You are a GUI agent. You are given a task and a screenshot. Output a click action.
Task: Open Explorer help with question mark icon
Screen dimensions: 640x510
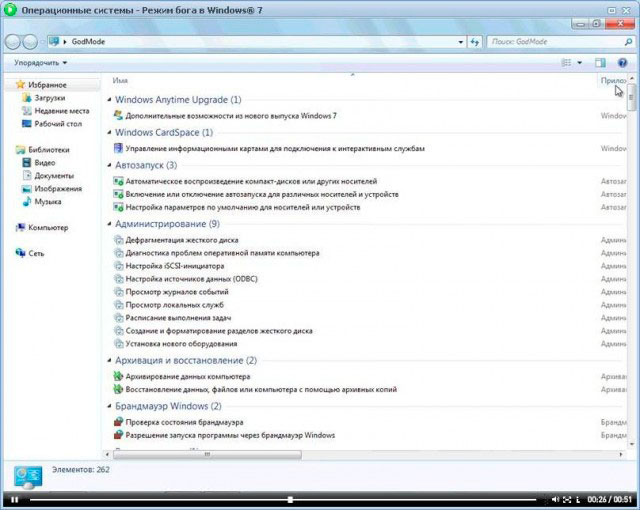(622, 63)
